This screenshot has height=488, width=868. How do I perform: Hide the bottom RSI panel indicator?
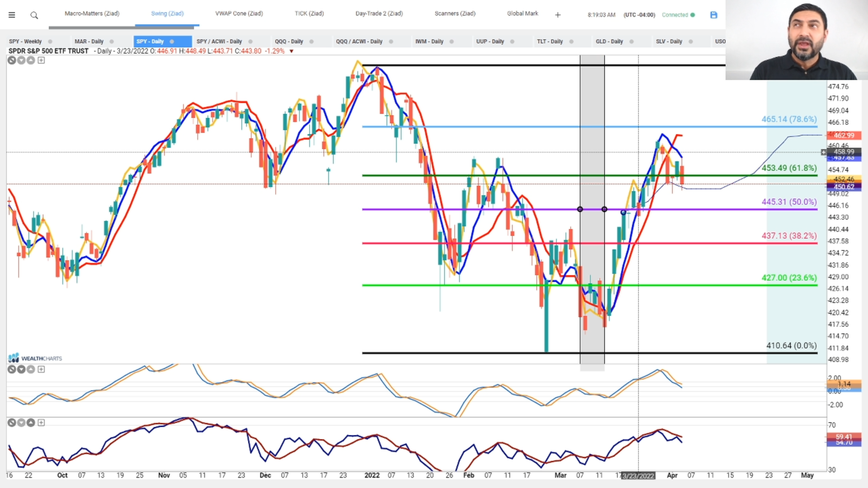[12, 422]
